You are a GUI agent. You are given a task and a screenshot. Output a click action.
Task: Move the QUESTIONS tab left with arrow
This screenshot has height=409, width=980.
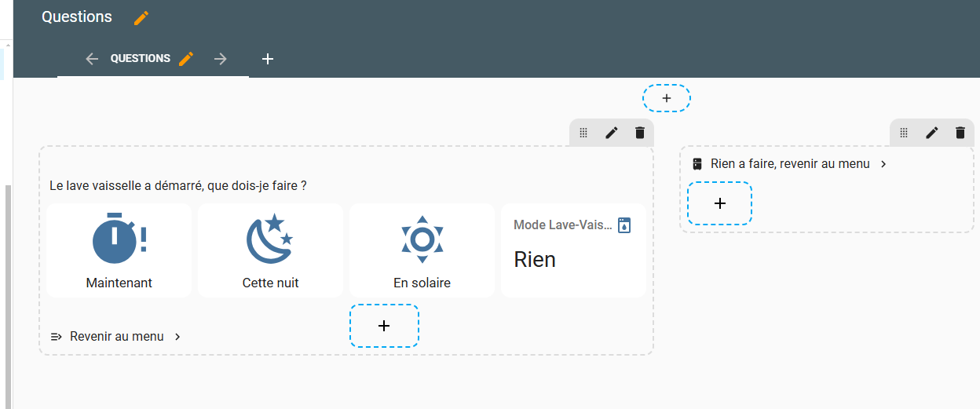[92, 59]
